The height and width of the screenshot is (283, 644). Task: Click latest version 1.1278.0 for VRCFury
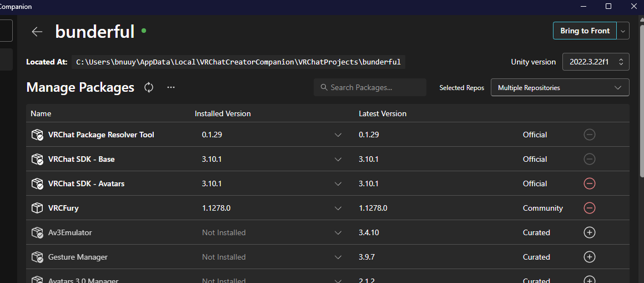[373, 208]
